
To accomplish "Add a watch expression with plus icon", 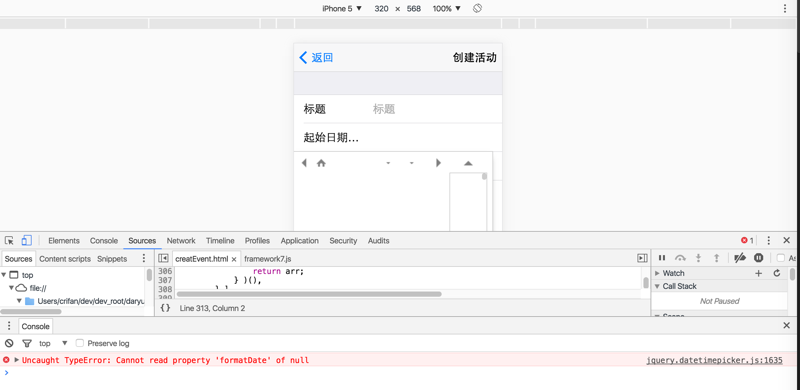I will tap(758, 273).
